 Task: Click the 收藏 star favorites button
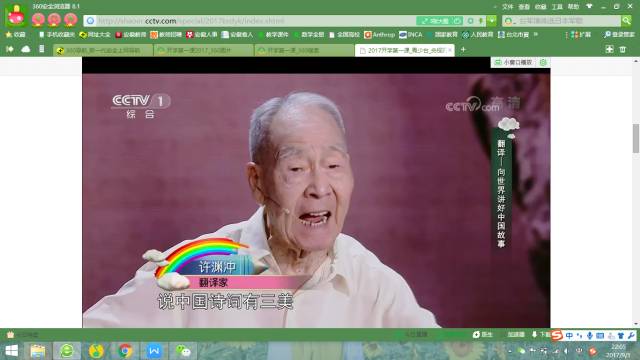pos(16,35)
